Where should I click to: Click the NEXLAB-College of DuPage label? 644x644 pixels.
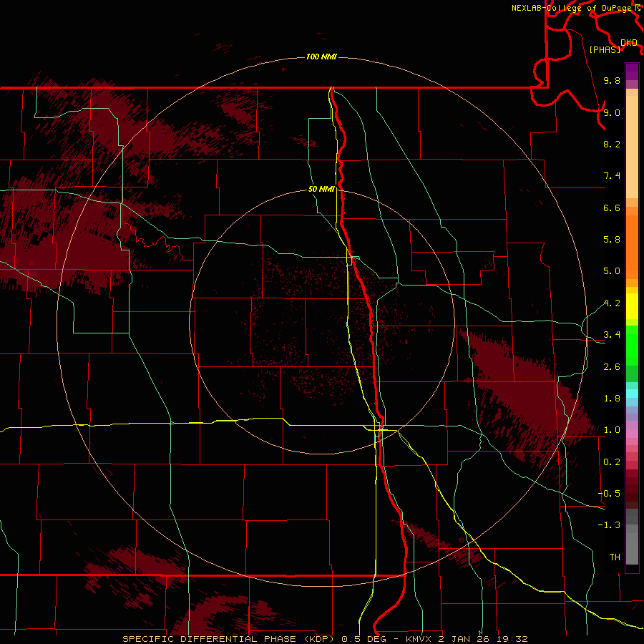572,8
